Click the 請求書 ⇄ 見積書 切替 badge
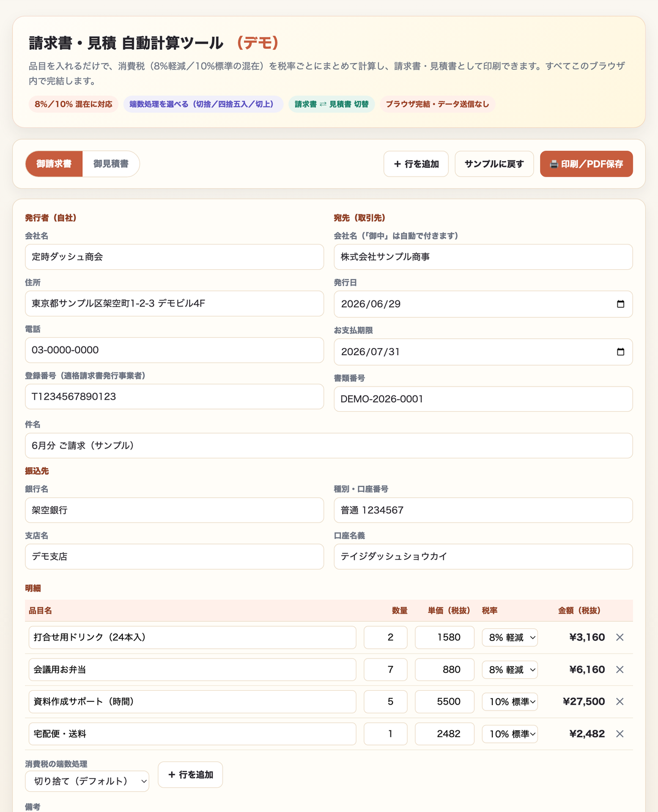This screenshot has height=812, width=658. coord(332,104)
